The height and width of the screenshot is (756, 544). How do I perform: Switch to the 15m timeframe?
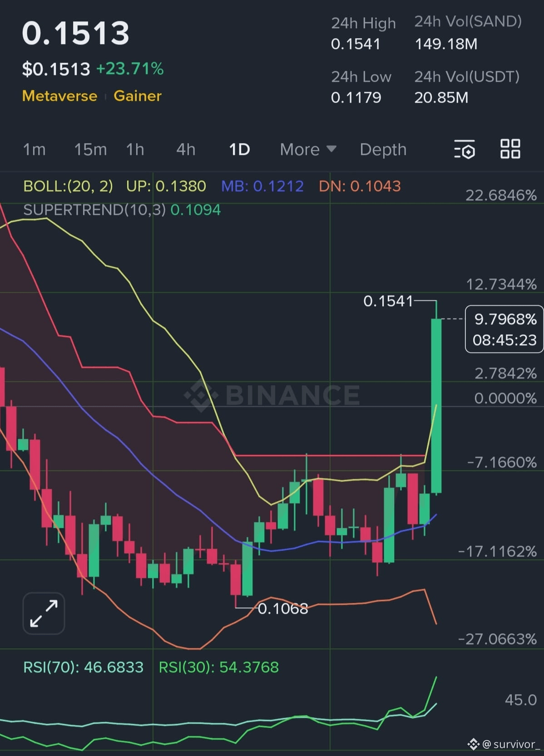90,149
